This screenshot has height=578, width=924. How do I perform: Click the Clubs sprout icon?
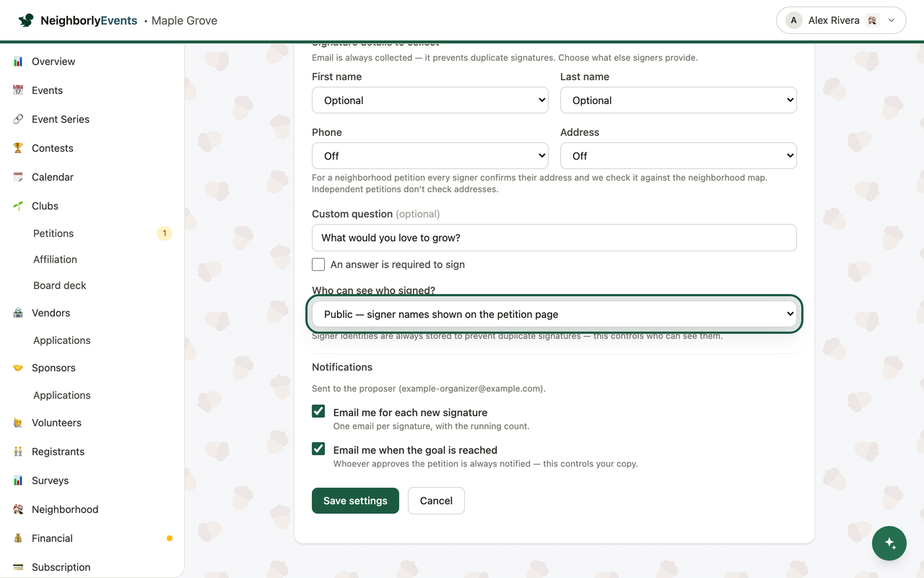(18, 206)
